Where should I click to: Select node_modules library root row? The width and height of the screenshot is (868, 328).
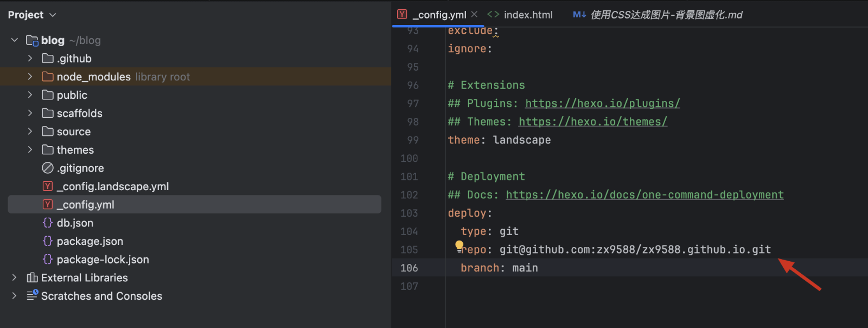[196, 77]
